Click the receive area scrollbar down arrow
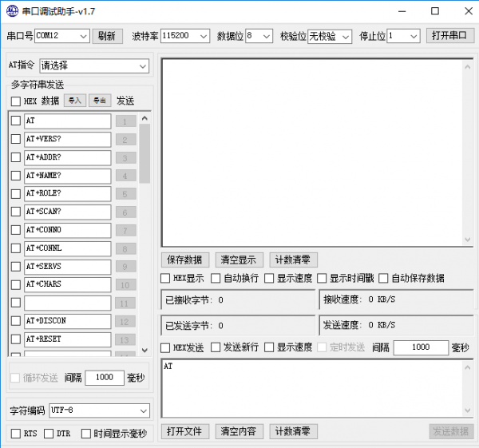 click(x=467, y=240)
